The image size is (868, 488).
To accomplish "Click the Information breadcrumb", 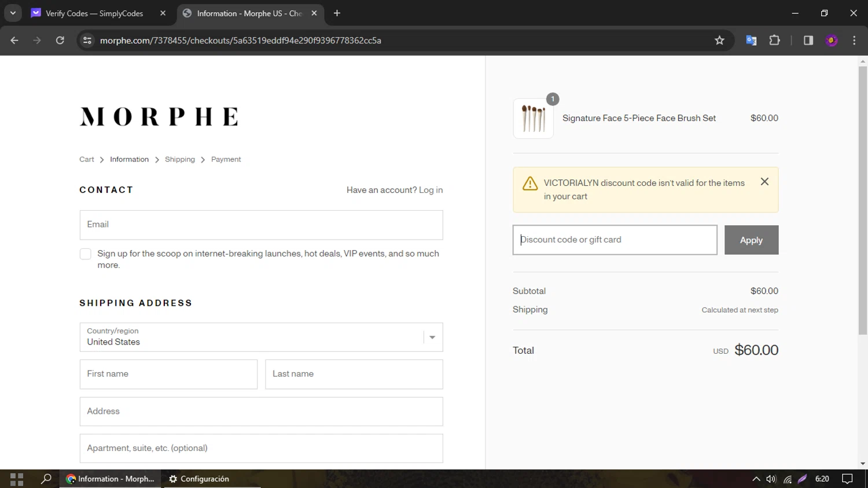I will pyautogui.click(x=129, y=159).
